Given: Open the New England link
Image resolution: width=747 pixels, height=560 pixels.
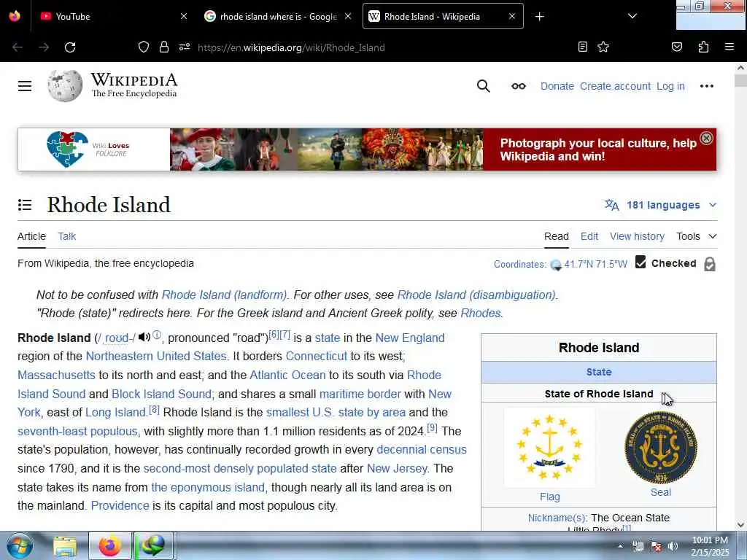Looking at the screenshot, I should [x=410, y=338].
